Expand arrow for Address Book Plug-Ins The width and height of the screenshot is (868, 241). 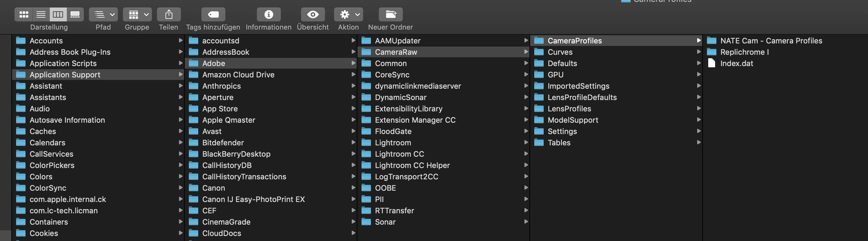(x=181, y=52)
